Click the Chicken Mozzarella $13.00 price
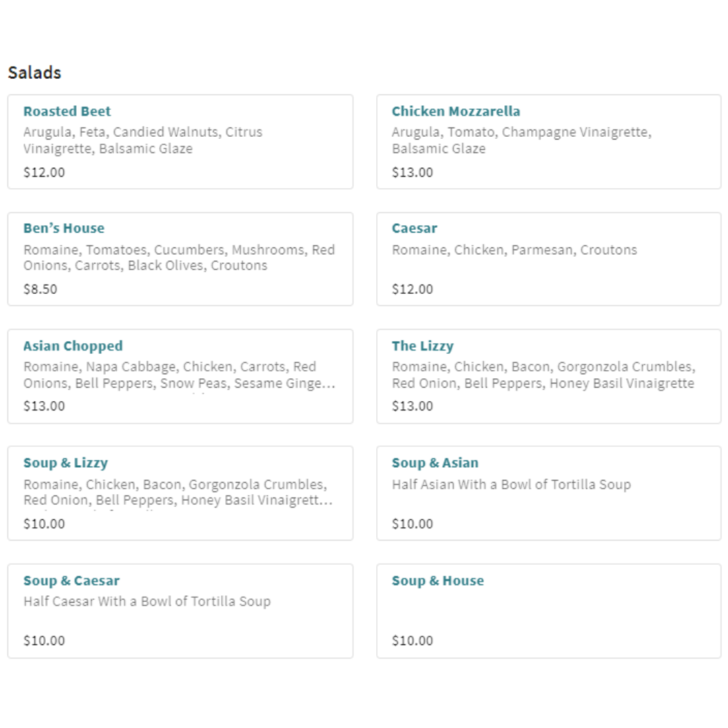This screenshot has width=728, height=728. [413, 172]
